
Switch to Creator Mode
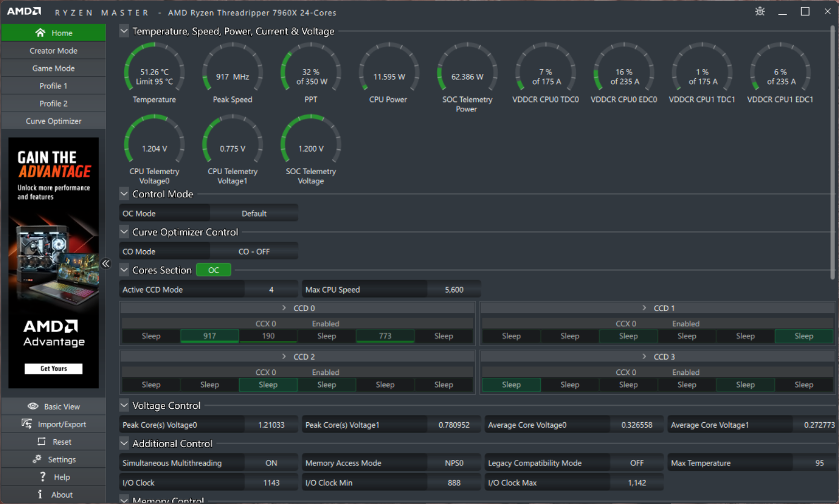pyautogui.click(x=54, y=51)
